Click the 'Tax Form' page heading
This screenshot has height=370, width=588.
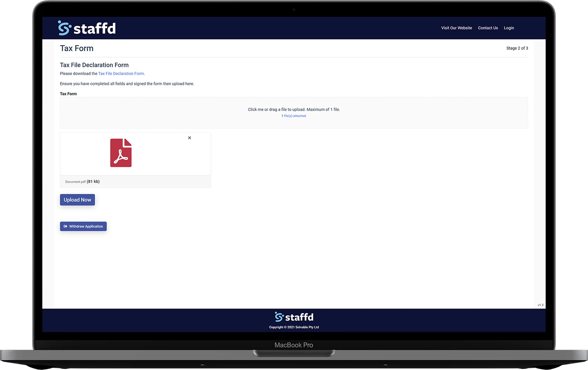[x=76, y=48]
